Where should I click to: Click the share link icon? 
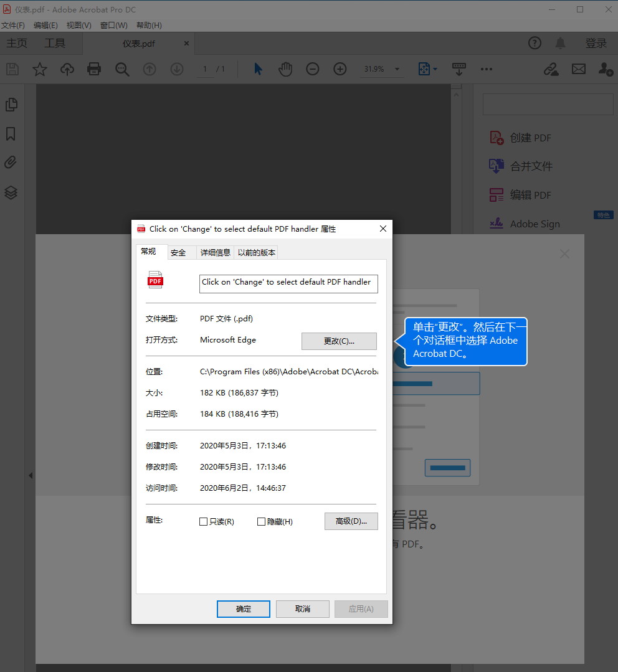(x=551, y=69)
